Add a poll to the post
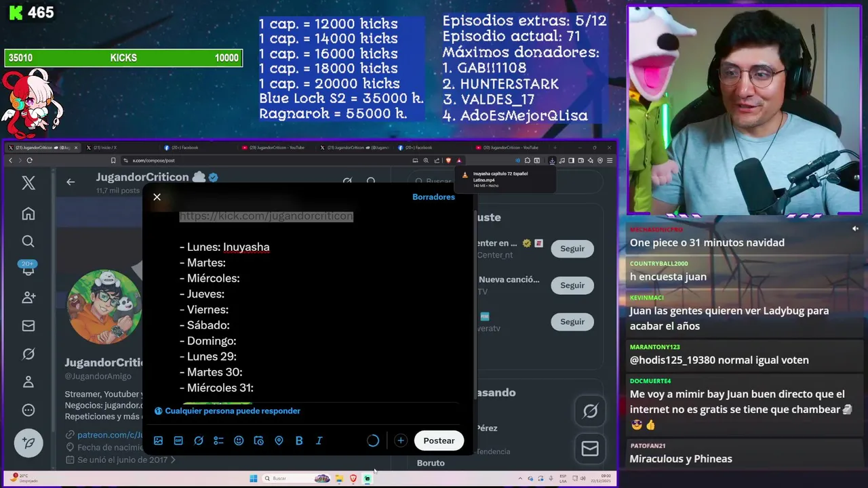Viewport: 868px width, 488px height. point(218,441)
